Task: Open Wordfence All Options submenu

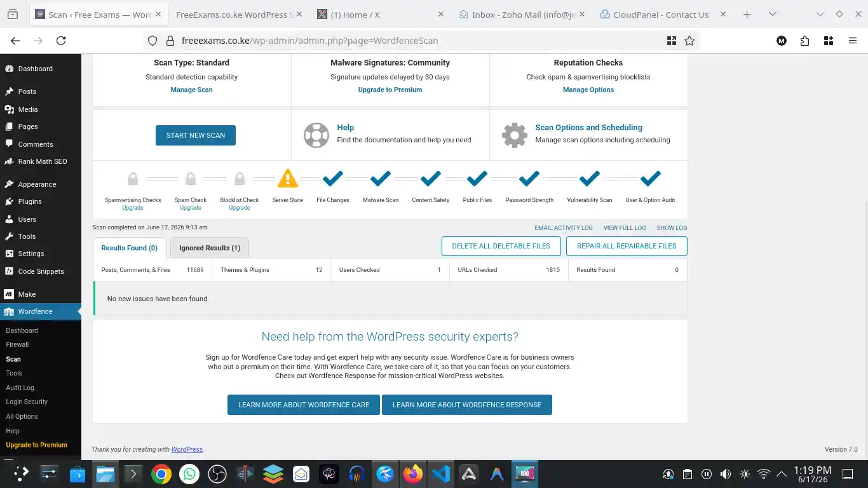Action: [22, 416]
